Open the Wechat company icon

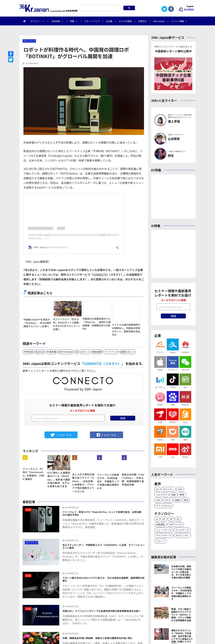point(185,362)
